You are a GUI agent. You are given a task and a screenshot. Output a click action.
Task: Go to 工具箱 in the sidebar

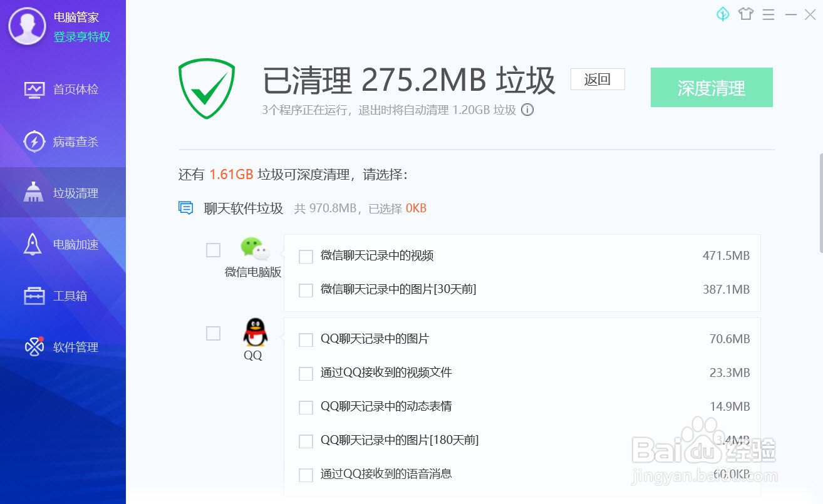point(63,296)
